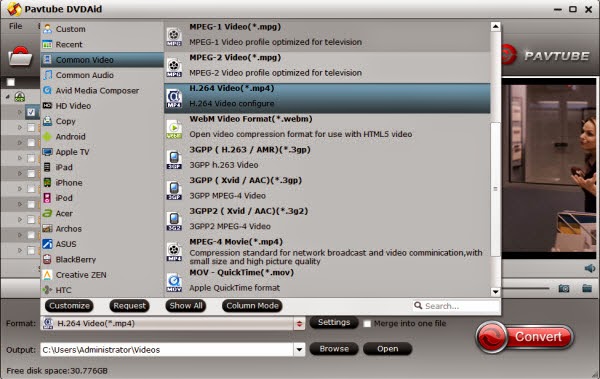The height and width of the screenshot is (379, 600).
Task: Select the Copy category
Action: 102,121
